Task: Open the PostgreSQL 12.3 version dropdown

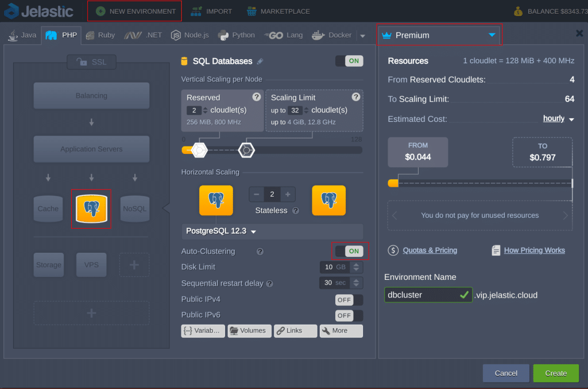Action: click(x=221, y=232)
